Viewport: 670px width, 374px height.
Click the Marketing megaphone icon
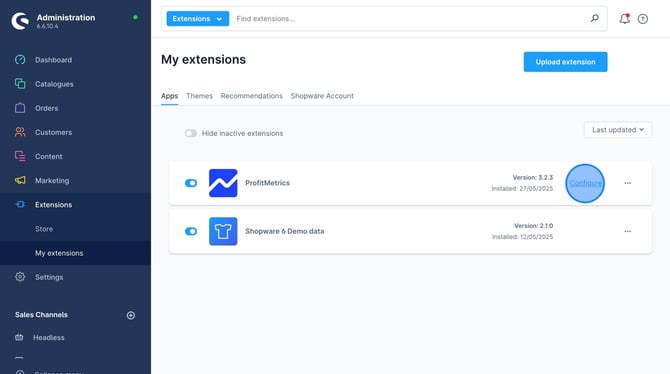20,180
